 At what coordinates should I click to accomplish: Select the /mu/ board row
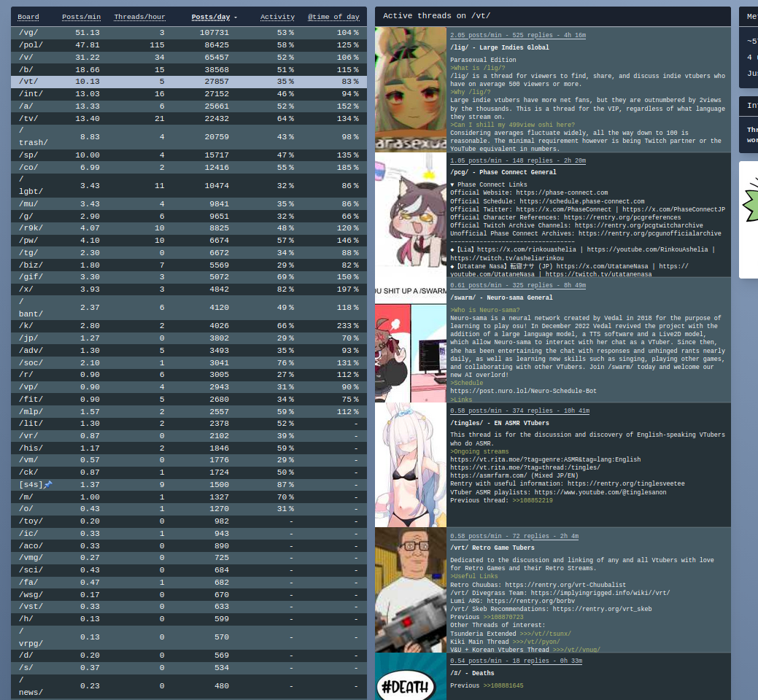coord(188,204)
